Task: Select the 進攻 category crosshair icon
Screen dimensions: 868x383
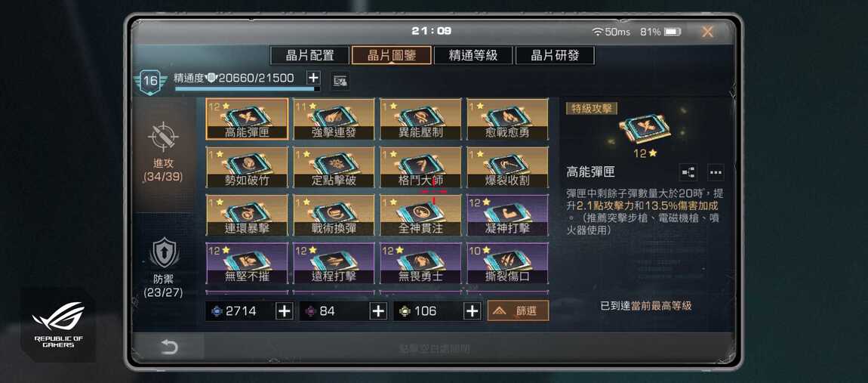Action: (164, 137)
